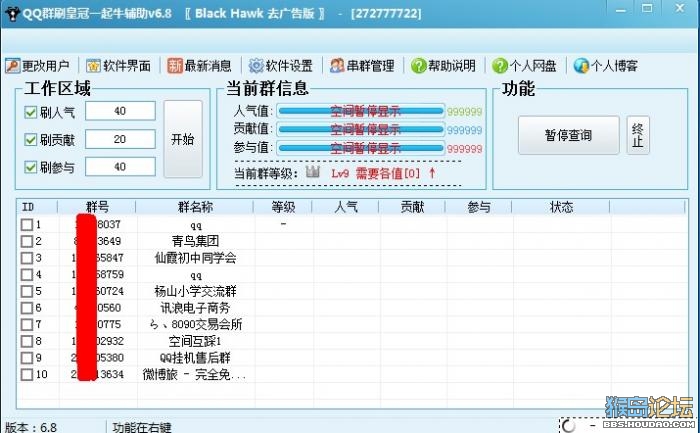Click the 贡献值 progress bar

click(361, 129)
